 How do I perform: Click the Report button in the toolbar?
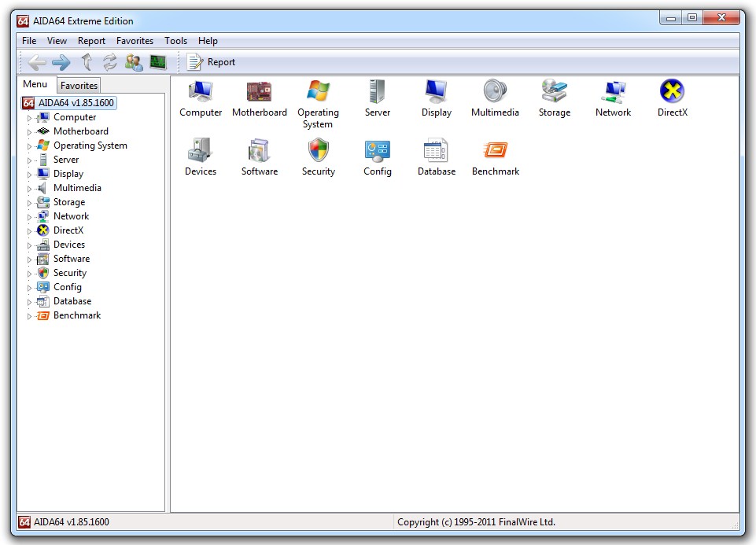point(211,62)
